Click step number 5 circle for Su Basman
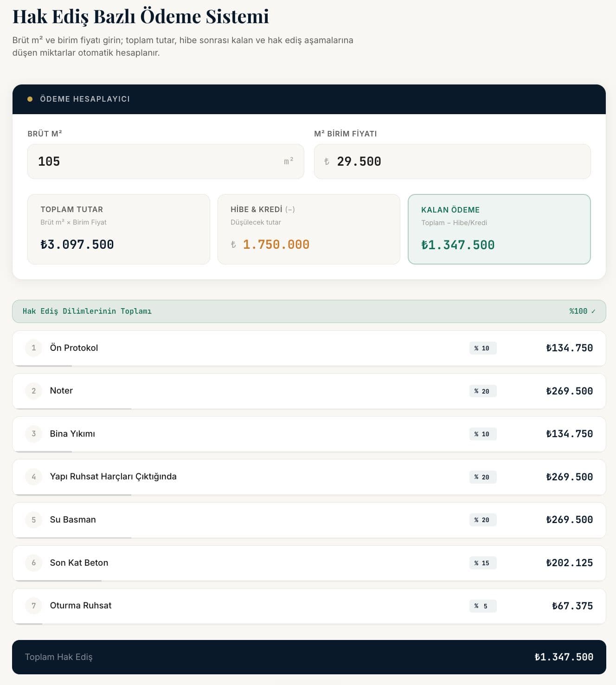The image size is (616, 685). click(x=33, y=520)
